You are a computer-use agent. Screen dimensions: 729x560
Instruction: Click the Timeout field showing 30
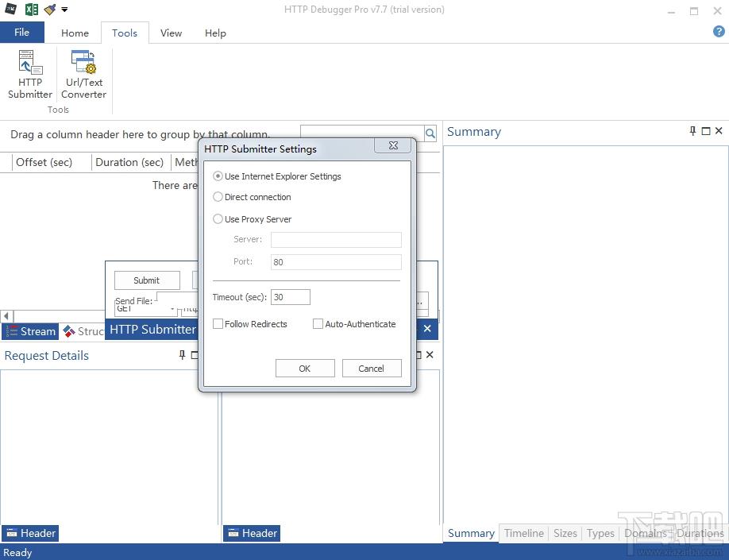[291, 297]
